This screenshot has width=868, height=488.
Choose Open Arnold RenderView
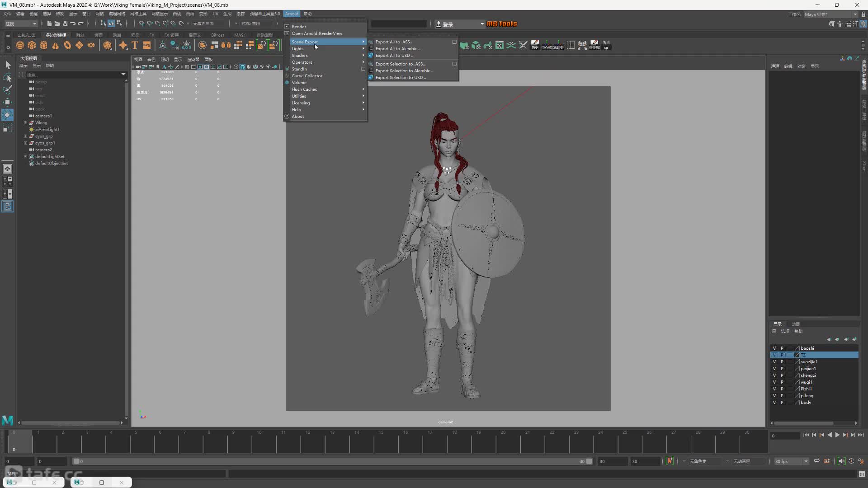317,33
